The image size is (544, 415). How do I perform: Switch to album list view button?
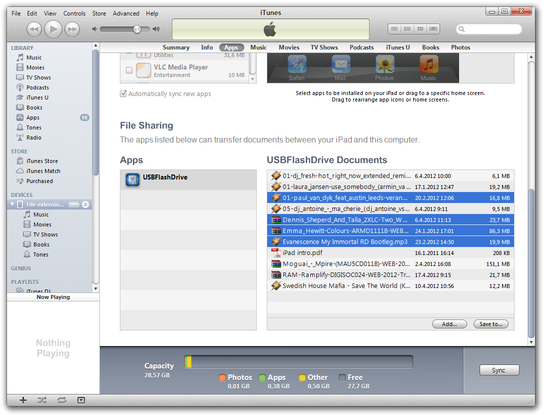pos(407,29)
